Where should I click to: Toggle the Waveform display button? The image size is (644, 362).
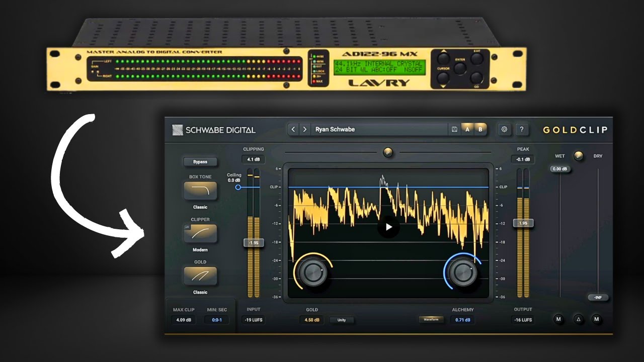tap(432, 319)
